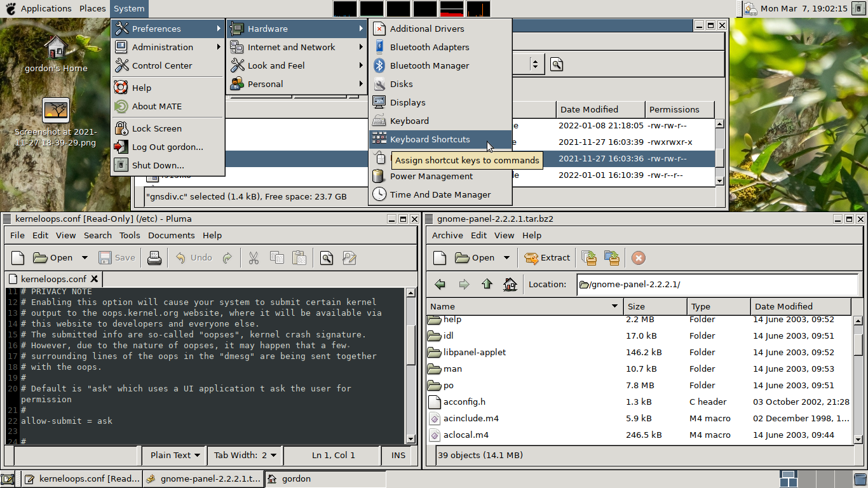Select Time And Date Manager item
The width and height of the screenshot is (868, 488).
point(440,194)
